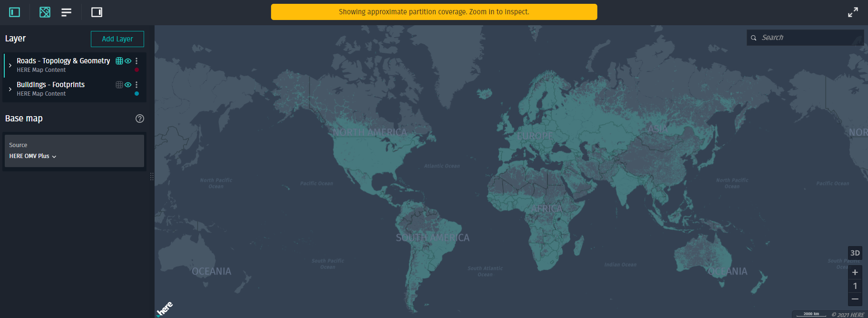Click the red color dot of Roads layer
The height and width of the screenshot is (318, 868).
point(137,70)
